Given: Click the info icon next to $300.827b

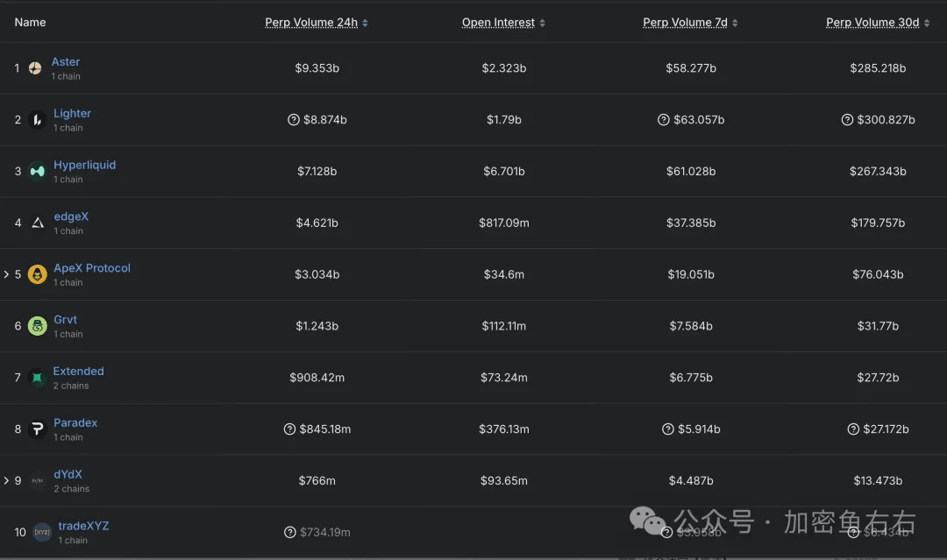Looking at the screenshot, I should pos(847,120).
